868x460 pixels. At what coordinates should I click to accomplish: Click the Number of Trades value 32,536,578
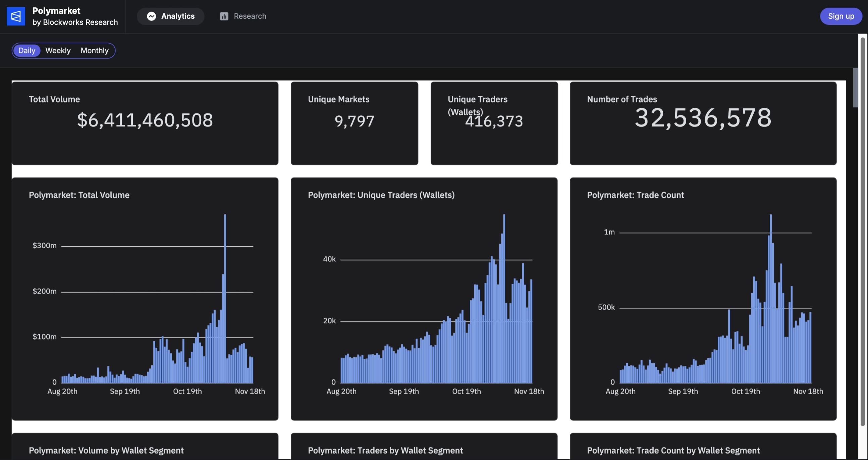click(x=703, y=118)
